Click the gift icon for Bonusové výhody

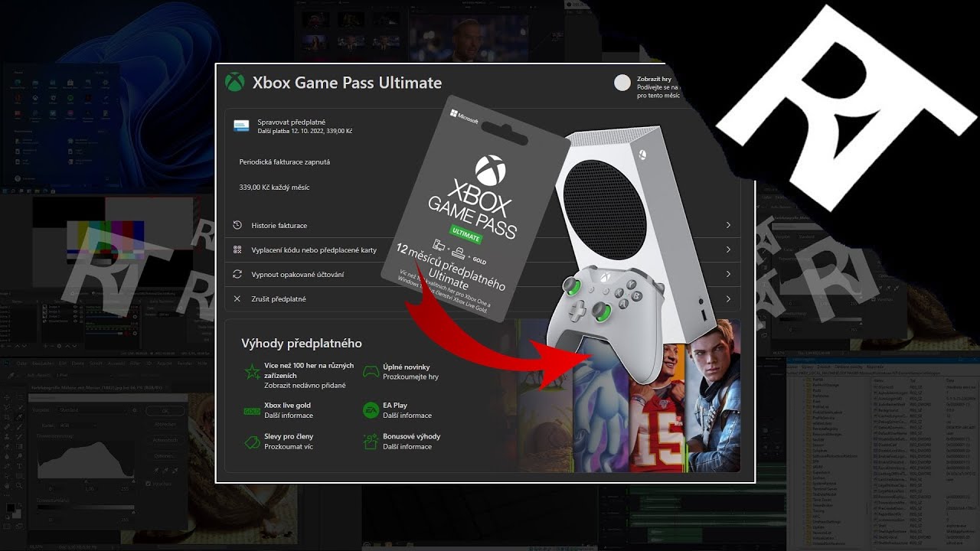[371, 441]
